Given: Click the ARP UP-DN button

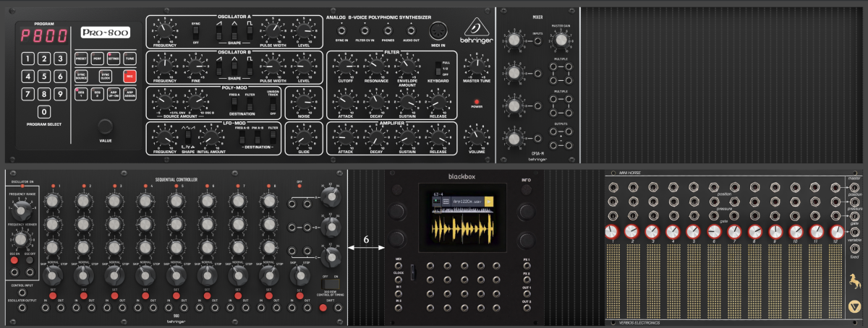Looking at the screenshot, I should (114, 94).
